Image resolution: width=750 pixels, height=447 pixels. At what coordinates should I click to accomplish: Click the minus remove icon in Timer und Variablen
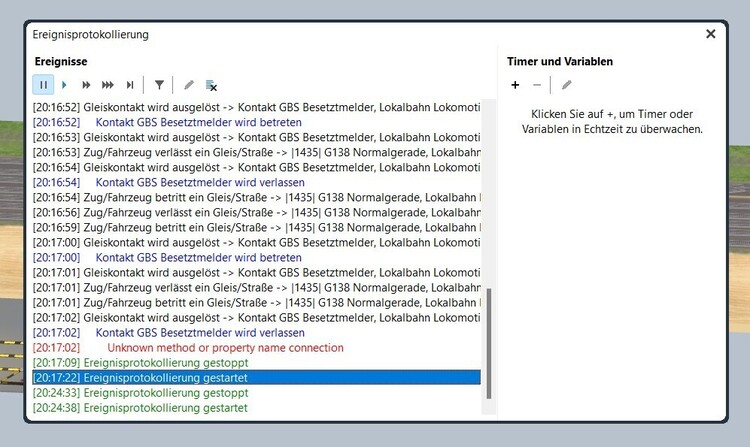(x=537, y=85)
